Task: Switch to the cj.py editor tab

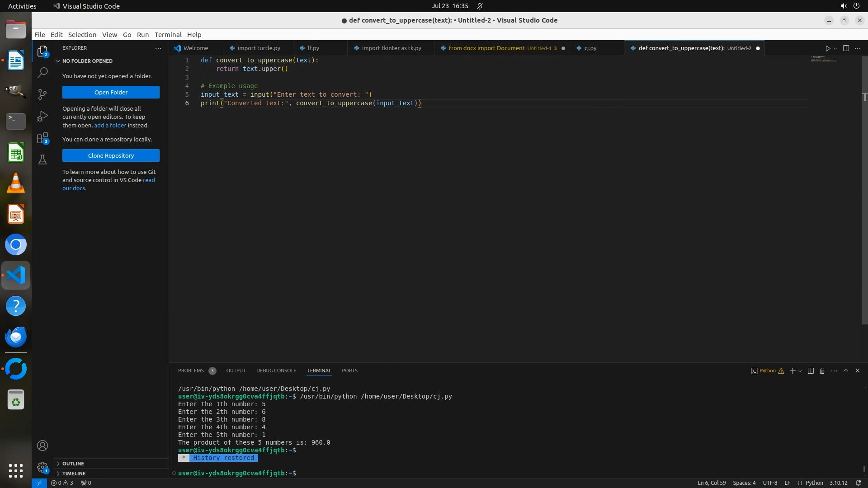Action: pos(590,48)
